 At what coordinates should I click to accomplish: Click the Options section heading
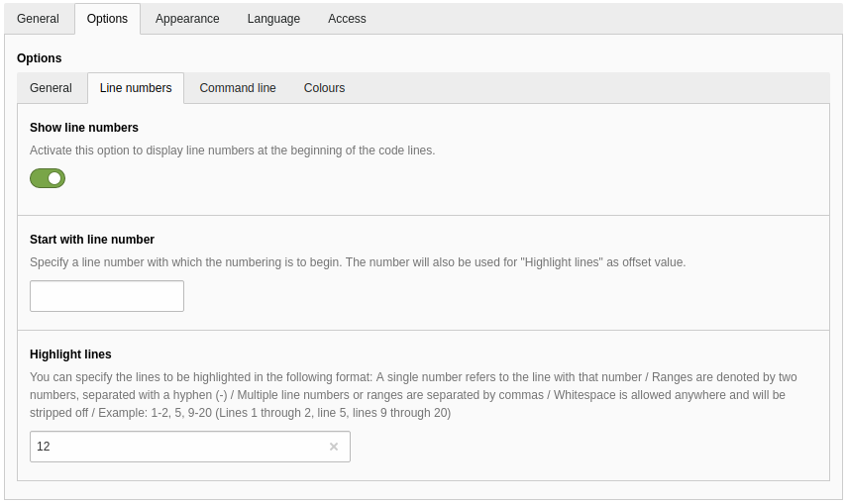(x=39, y=58)
